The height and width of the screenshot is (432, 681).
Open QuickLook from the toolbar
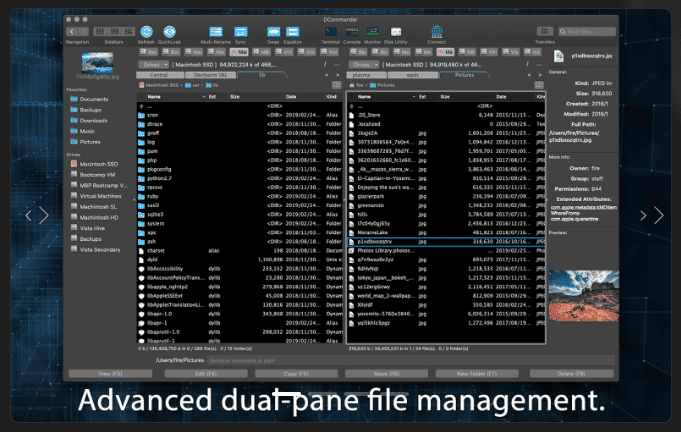(169, 32)
